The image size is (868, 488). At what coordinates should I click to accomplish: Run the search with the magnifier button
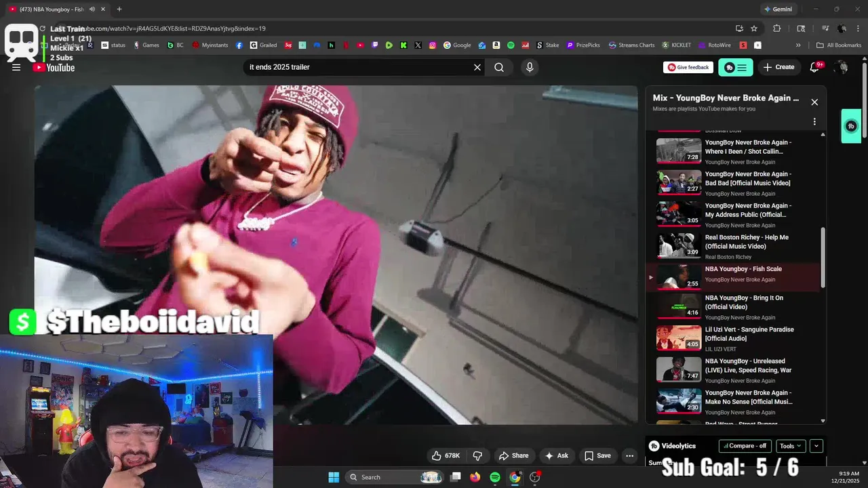tap(499, 67)
